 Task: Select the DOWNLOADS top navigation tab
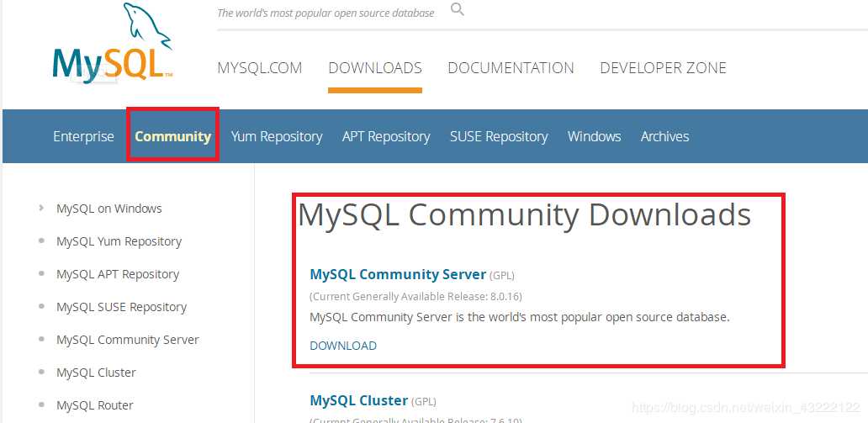(375, 68)
